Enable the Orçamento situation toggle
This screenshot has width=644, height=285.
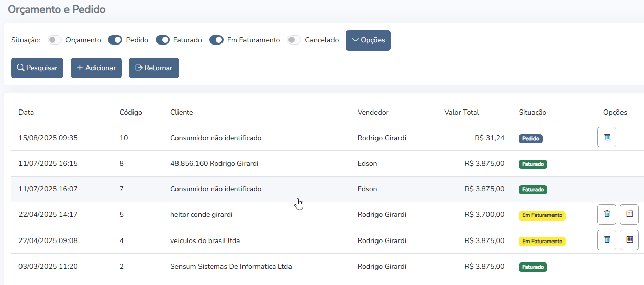[55, 40]
